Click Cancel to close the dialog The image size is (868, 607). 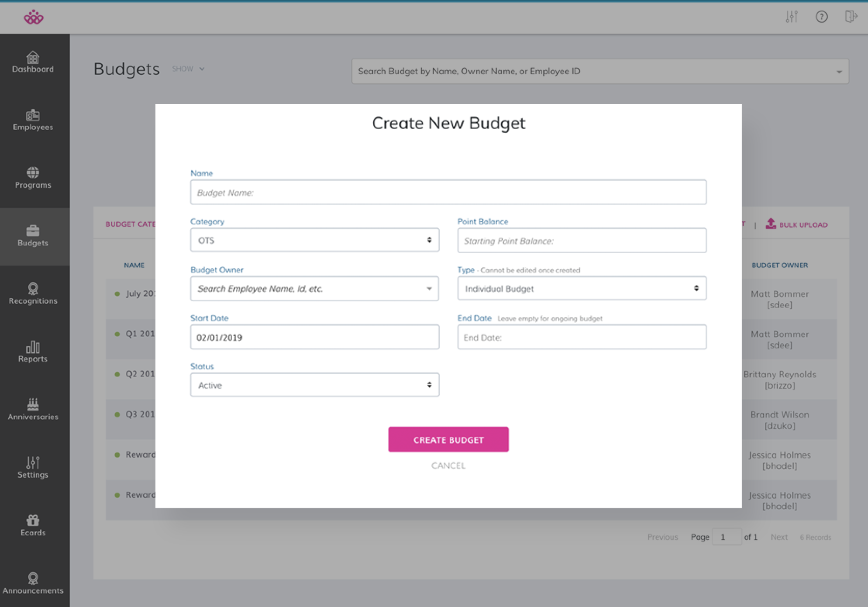(448, 466)
